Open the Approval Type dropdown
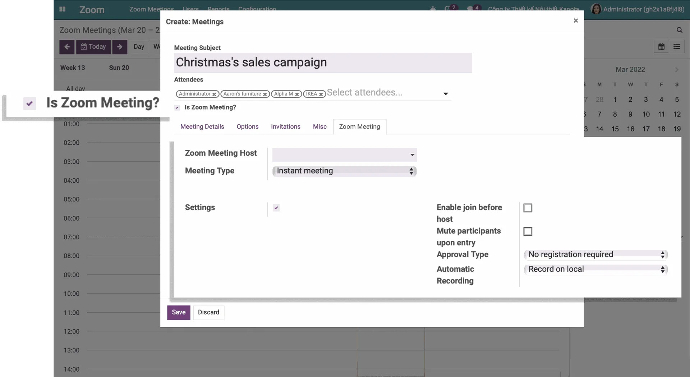 (596, 254)
